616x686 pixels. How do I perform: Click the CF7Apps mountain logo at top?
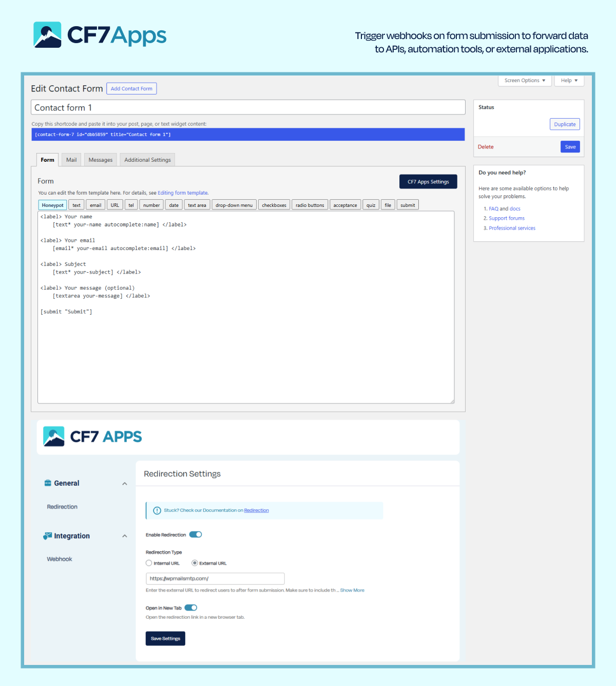(x=47, y=34)
